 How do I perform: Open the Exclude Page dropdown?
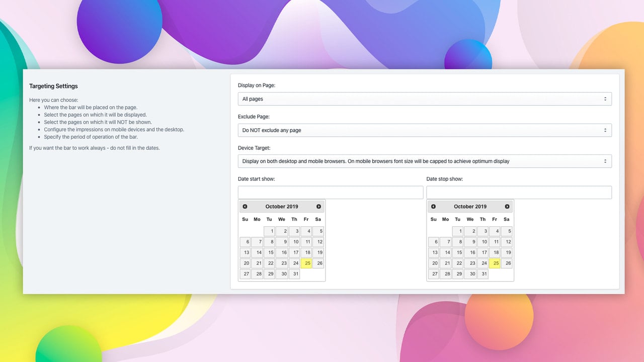(x=425, y=130)
